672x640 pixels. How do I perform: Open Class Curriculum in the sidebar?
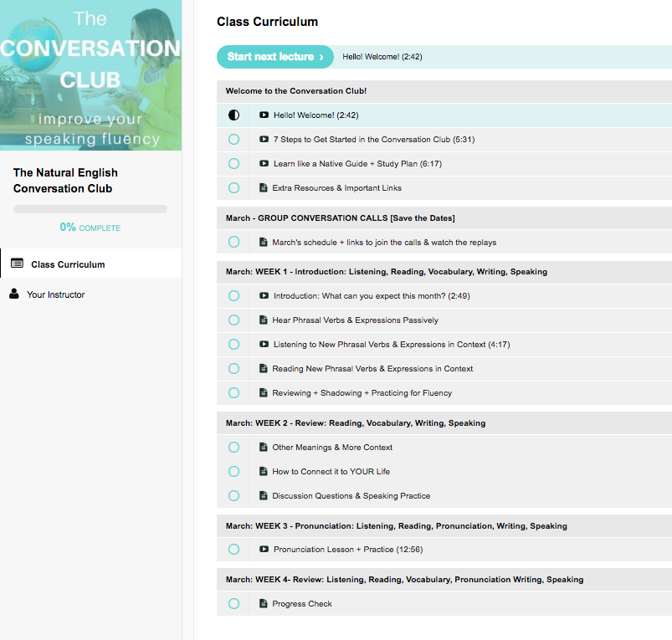68,264
